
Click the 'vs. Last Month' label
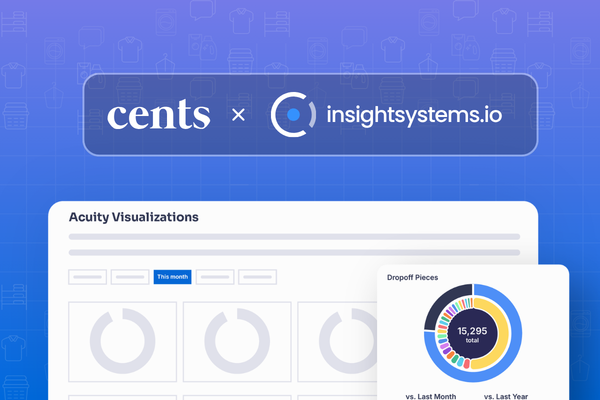point(431,396)
